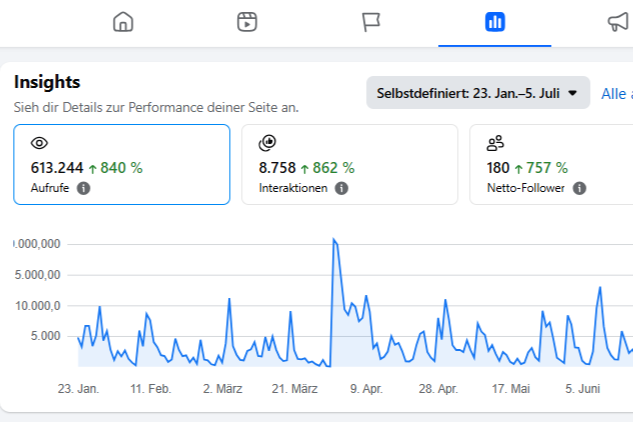Viewport: 633px width, 422px height.
Task: Click the people icon in the Netto-Follower card
Action: [x=495, y=143]
